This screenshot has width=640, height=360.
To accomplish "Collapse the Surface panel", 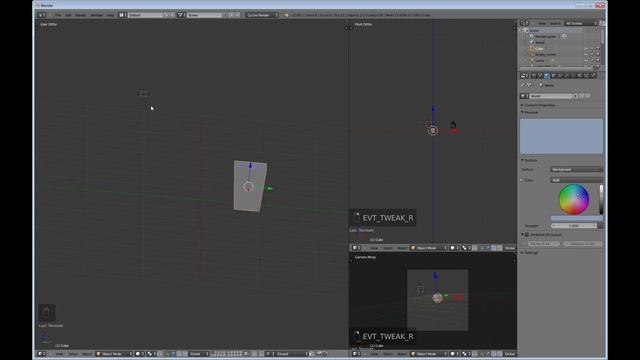I will point(530,160).
